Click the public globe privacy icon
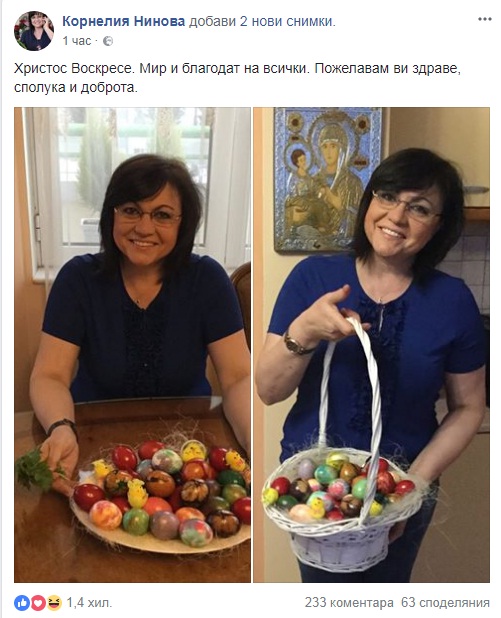 pyautogui.click(x=108, y=41)
